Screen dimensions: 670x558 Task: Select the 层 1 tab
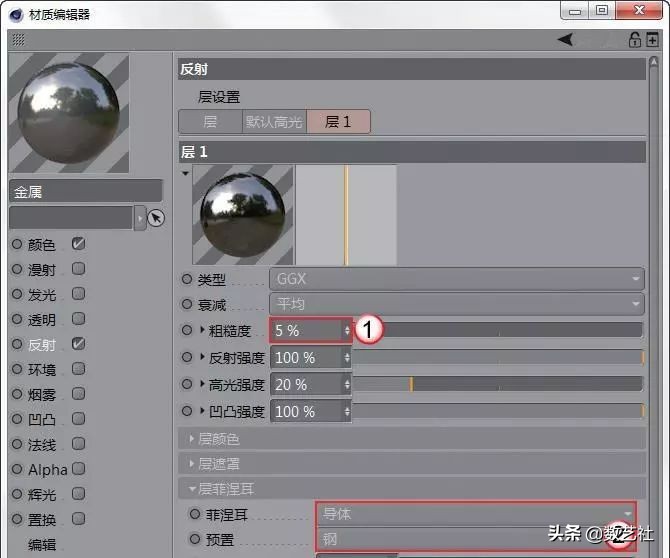(338, 122)
